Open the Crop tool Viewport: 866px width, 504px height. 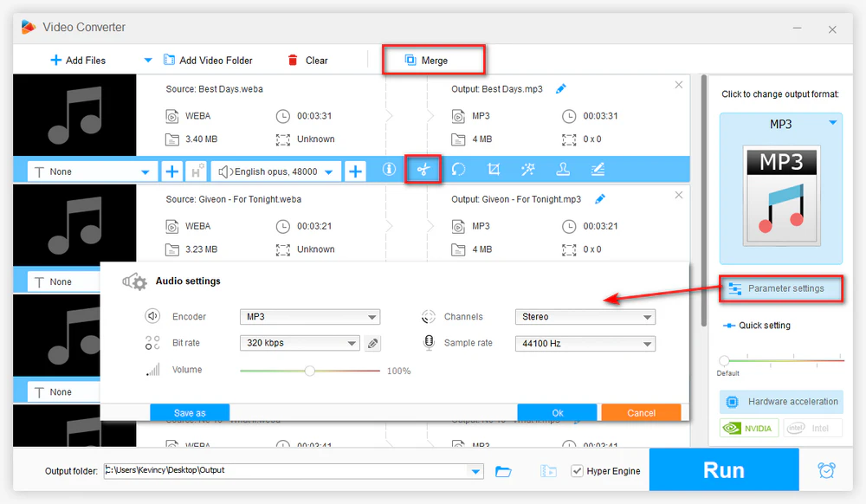coord(494,170)
